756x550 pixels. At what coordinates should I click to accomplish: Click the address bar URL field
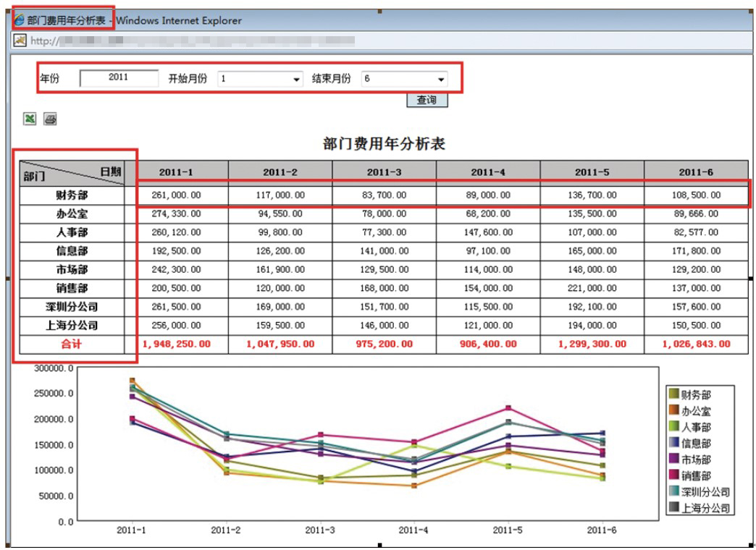pos(217,41)
